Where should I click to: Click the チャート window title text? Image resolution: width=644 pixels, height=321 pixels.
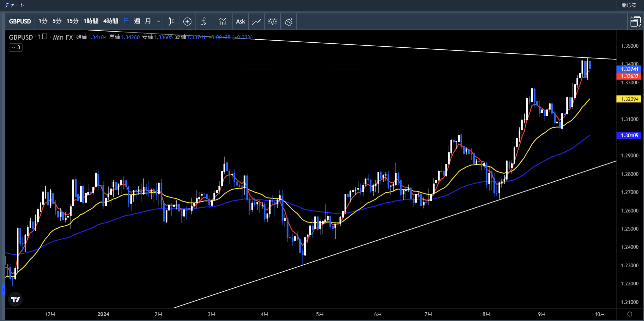[14, 5]
